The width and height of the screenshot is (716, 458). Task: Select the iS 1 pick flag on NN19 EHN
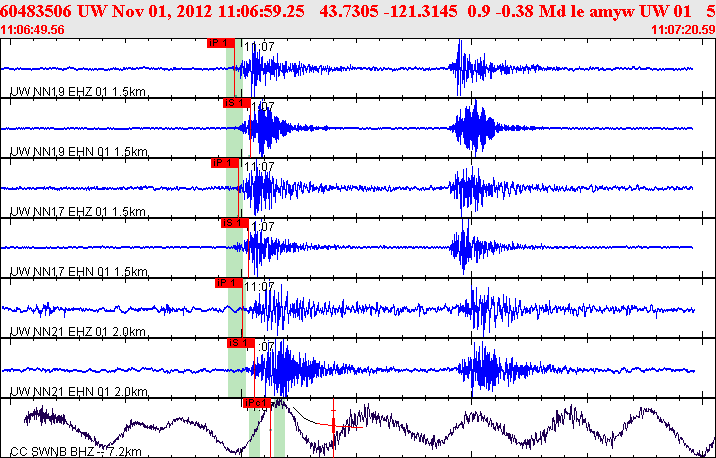tap(237, 103)
